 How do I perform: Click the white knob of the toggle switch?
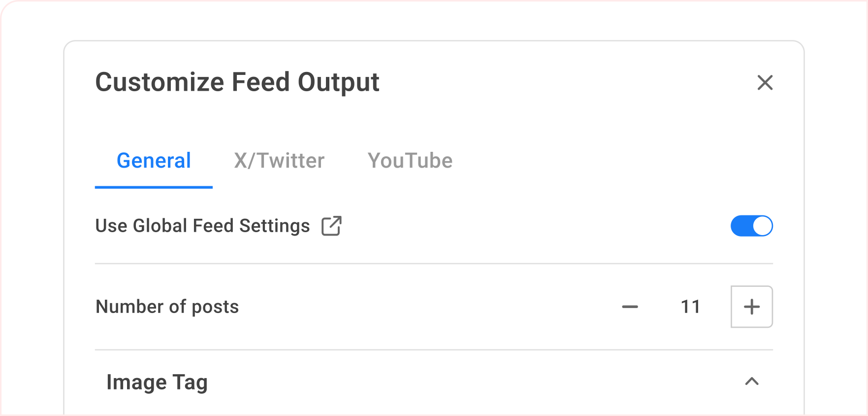(x=762, y=226)
